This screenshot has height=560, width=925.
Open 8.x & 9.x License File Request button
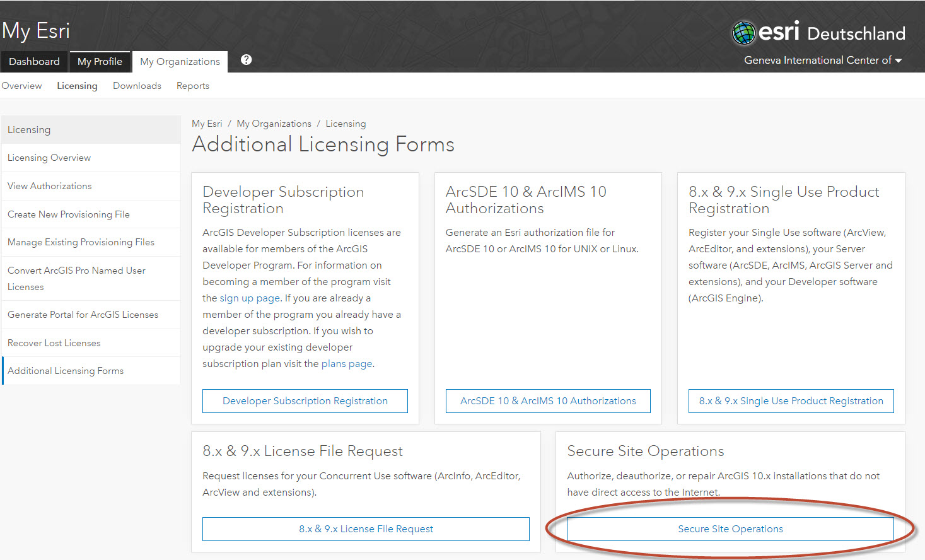click(366, 529)
